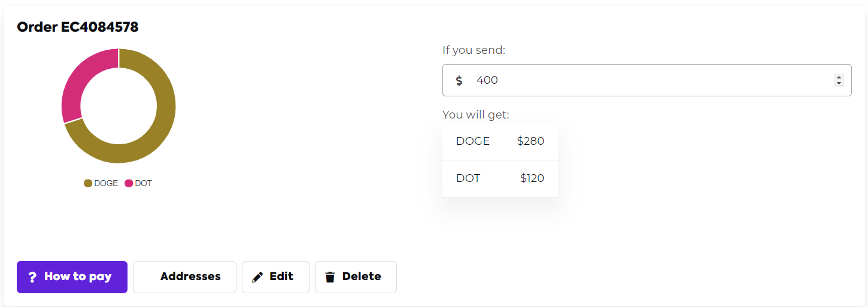Toggle the DOGE legend label in chart
This screenshot has height=307, width=868.
pyautogui.click(x=106, y=183)
